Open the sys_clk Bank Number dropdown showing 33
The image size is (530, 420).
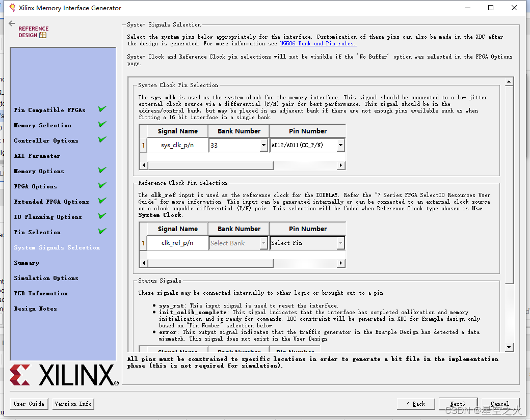238,145
